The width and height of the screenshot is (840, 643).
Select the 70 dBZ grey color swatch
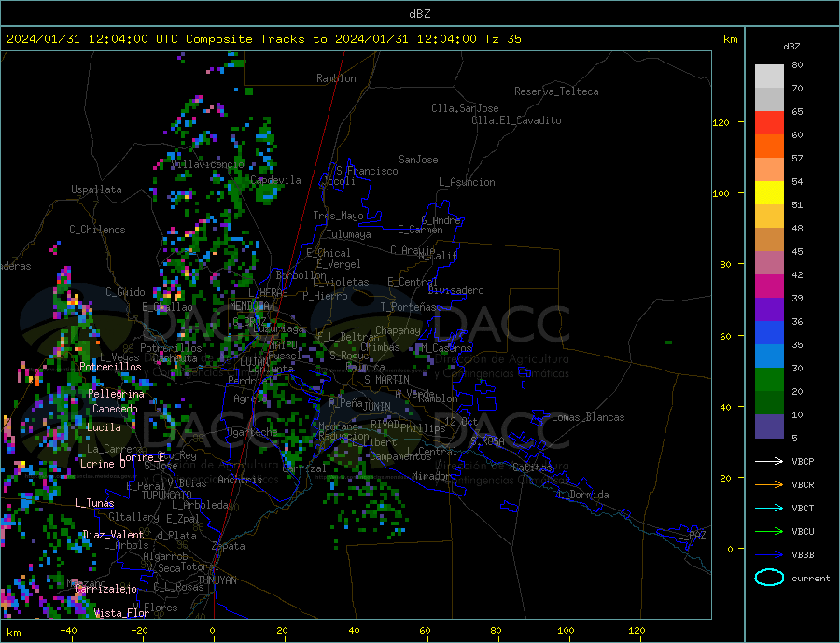769,100
